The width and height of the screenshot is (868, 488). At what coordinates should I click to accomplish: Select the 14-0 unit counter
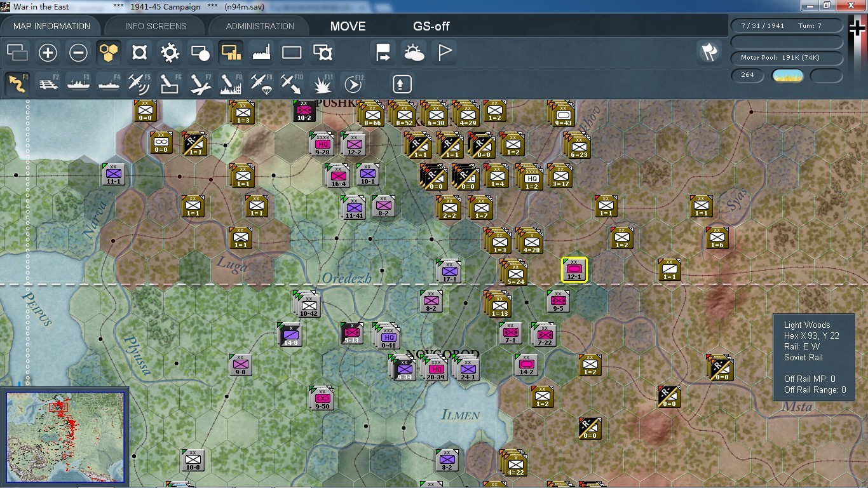(290, 335)
